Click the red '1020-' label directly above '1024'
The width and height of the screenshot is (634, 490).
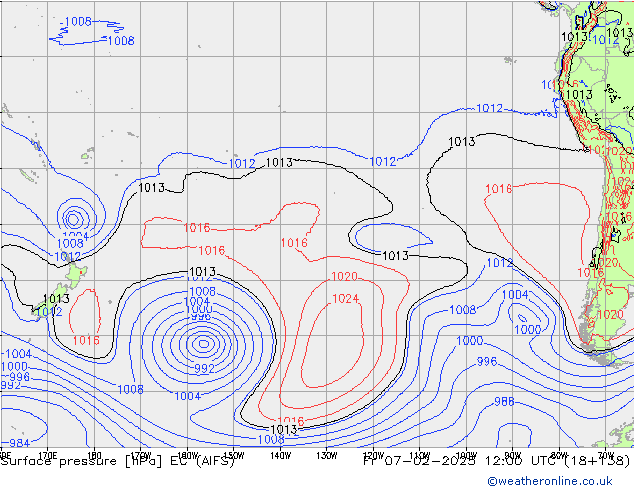(x=346, y=277)
